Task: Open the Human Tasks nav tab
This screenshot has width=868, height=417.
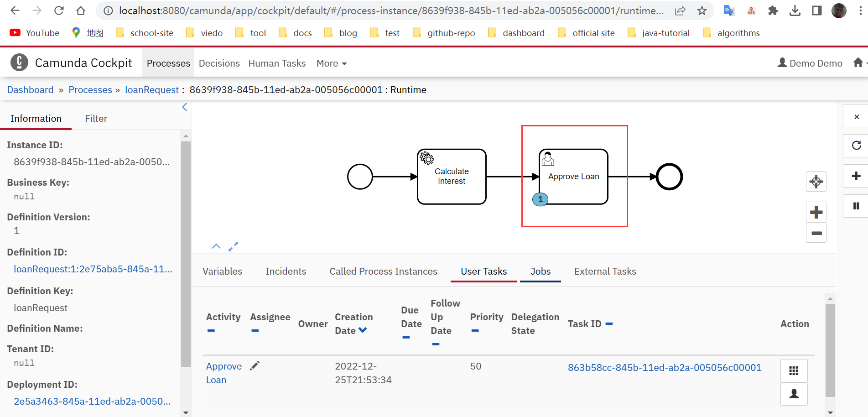Action: pos(277,63)
